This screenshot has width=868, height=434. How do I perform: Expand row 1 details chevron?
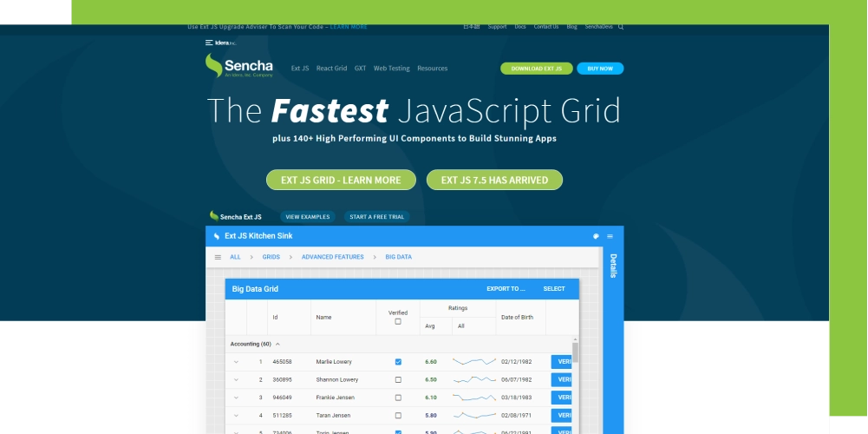[x=236, y=361]
